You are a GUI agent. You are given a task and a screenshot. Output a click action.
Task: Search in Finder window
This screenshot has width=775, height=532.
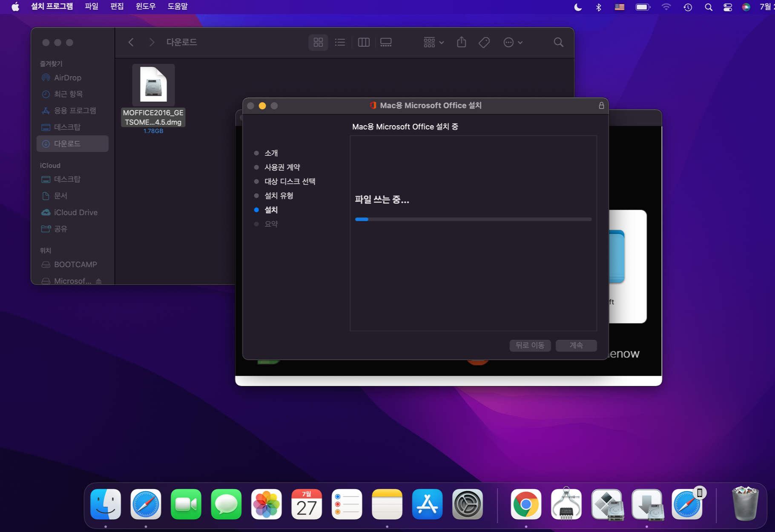click(x=559, y=42)
